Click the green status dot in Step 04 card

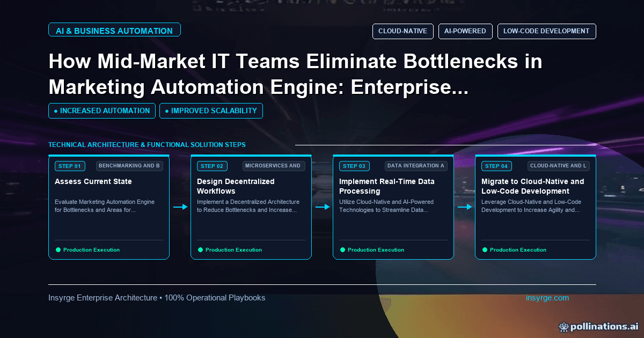coord(485,249)
